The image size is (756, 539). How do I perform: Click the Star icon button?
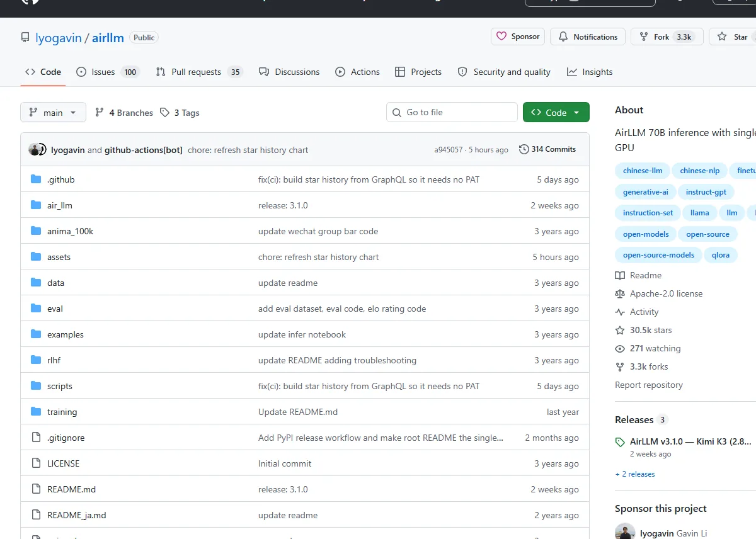pos(722,37)
